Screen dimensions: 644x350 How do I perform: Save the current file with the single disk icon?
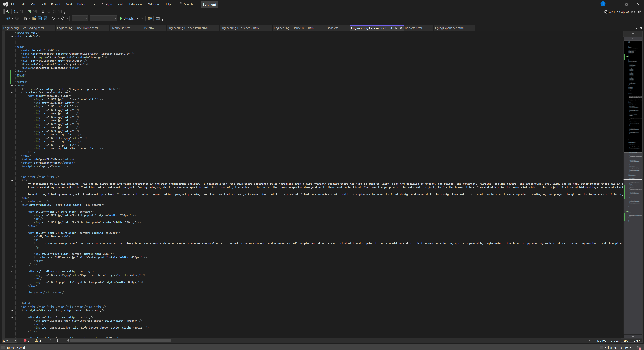pos(40,18)
